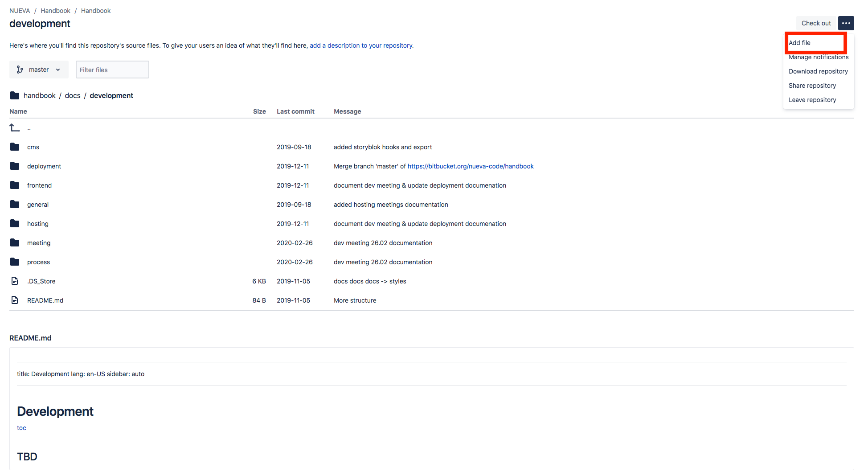Open the hosting folder

pyautogui.click(x=38, y=224)
